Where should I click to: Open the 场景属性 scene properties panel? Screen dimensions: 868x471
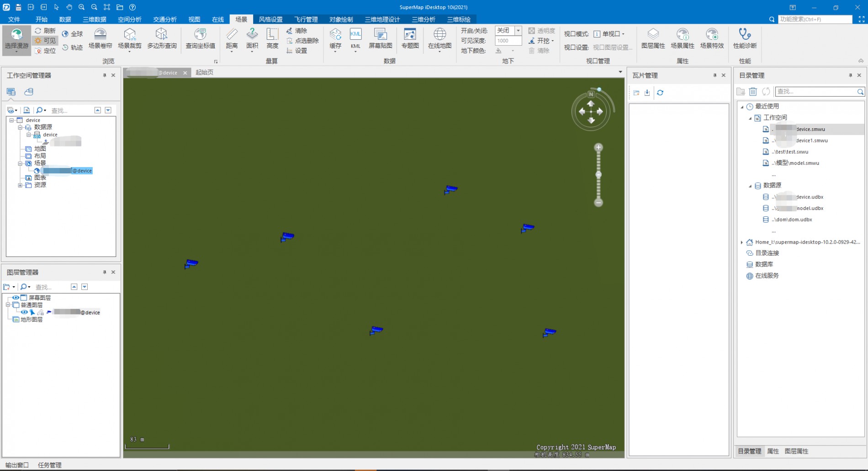(x=683, y=38)
